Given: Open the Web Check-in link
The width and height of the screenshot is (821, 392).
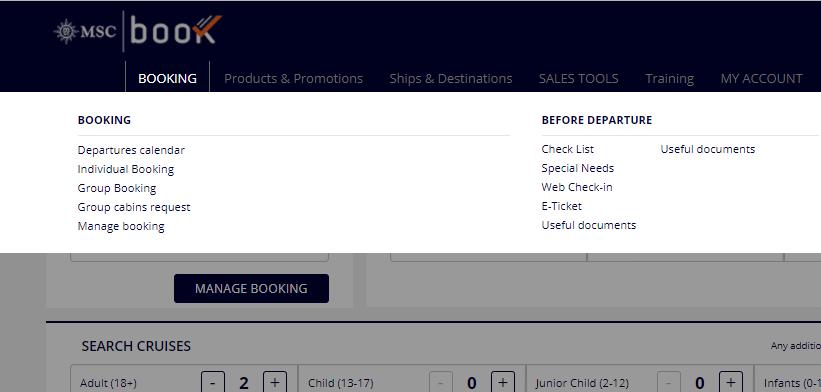Looking at the screenshot, I should [577, 187].
